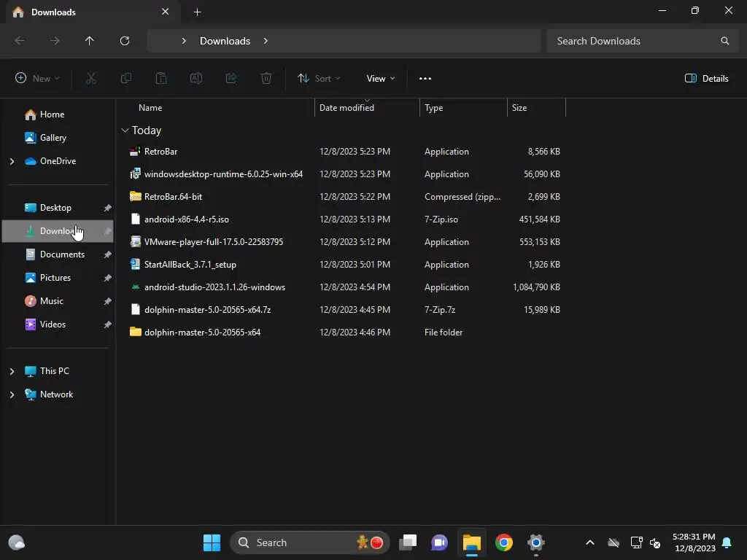Sort by Name column header
Screen dimensions: 747x560
click(x=150, y=108)
